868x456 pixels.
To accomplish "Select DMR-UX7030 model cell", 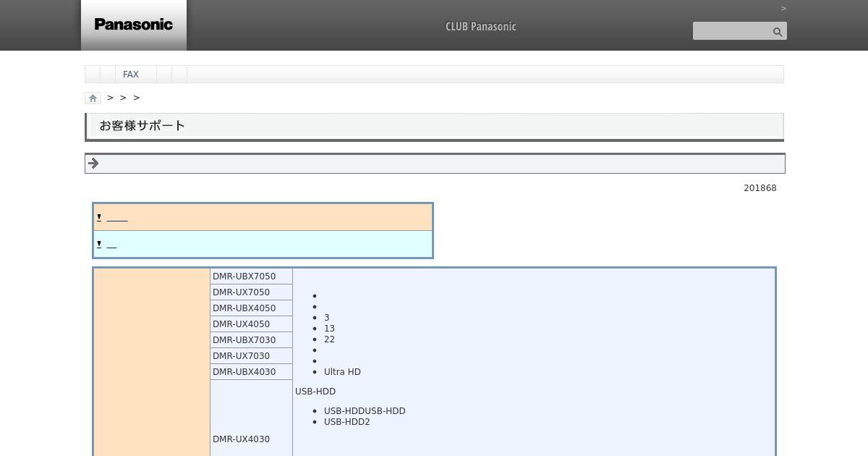I will point(251,355).
